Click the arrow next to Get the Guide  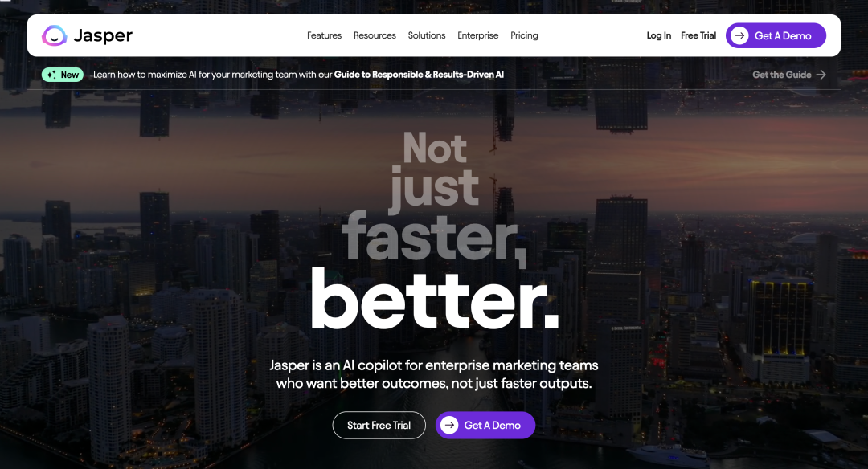pos(821,75)
